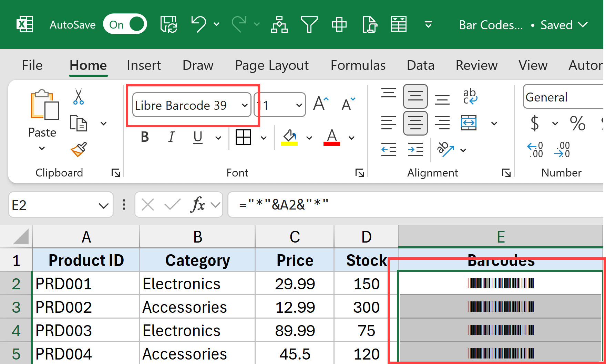Toggle Merge and Center alignment
Screen dimensions: 606x364
click(x=469, y=123)
